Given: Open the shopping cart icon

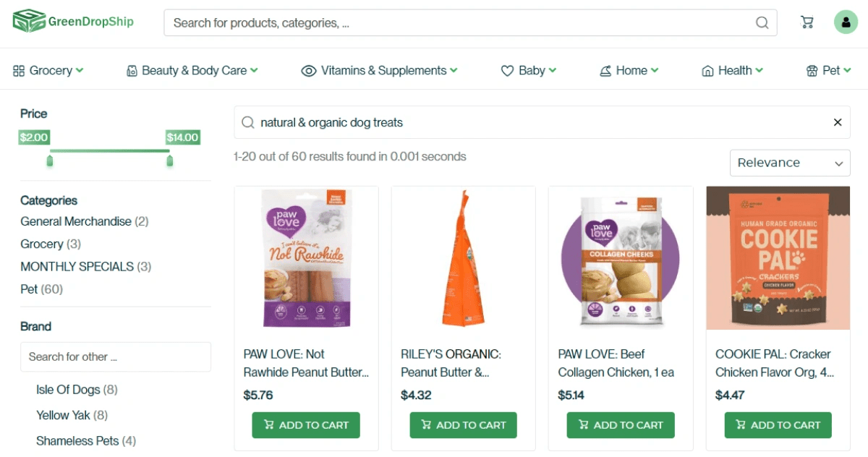Looking at the screenshot, I should [807, 22].
